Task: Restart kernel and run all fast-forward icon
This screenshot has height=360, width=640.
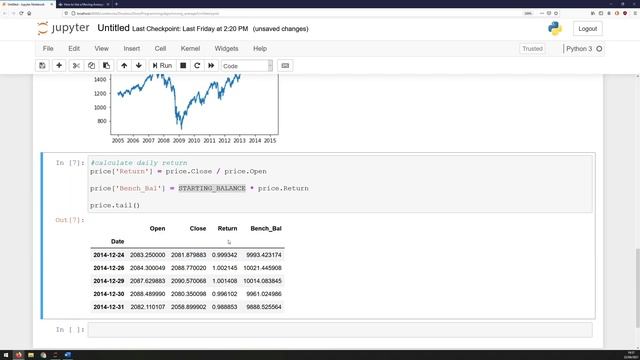Action: (x=211, y=66)
